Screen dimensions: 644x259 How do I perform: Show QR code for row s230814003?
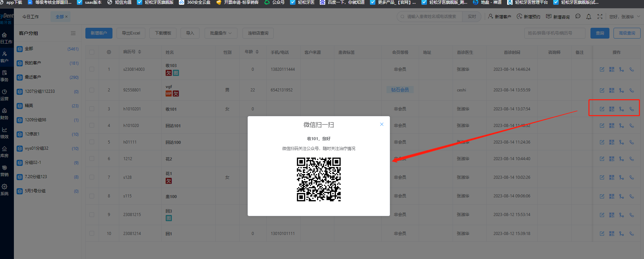(611, 69)
